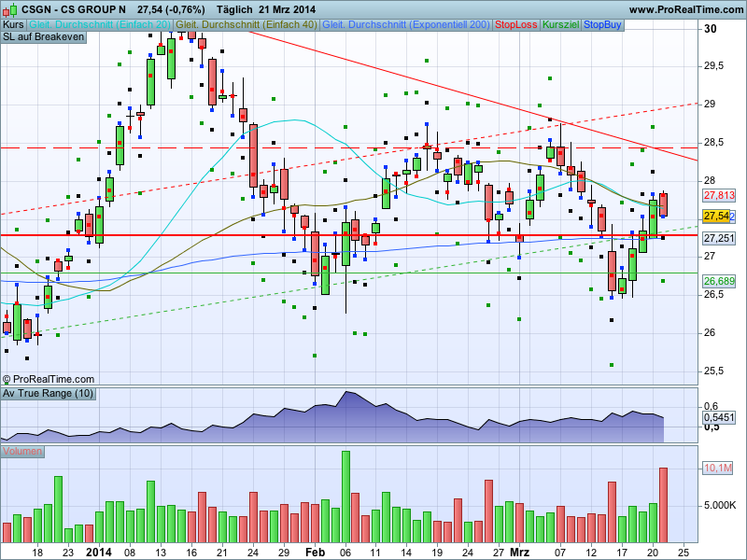Click the last red volume bar
This screenshot has width=747, height=560.
663,505
